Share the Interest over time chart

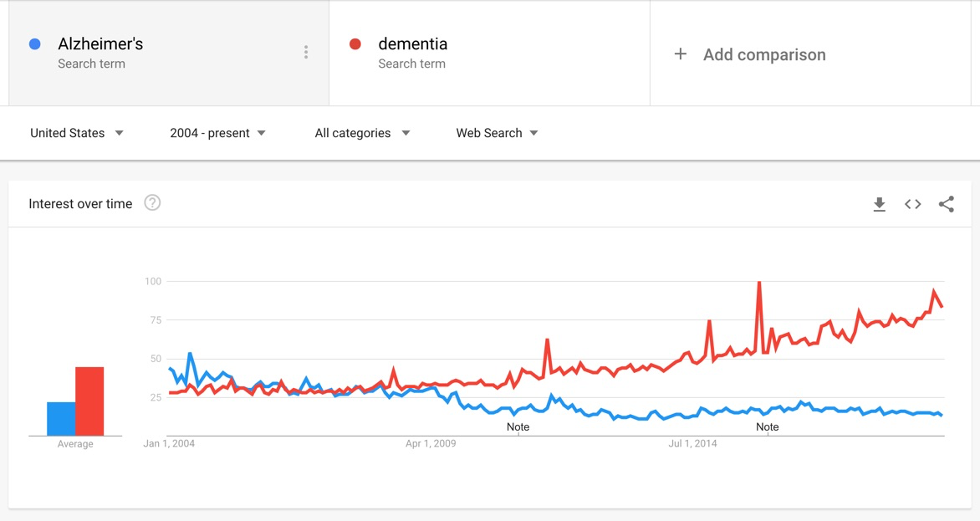coord(946,204)
